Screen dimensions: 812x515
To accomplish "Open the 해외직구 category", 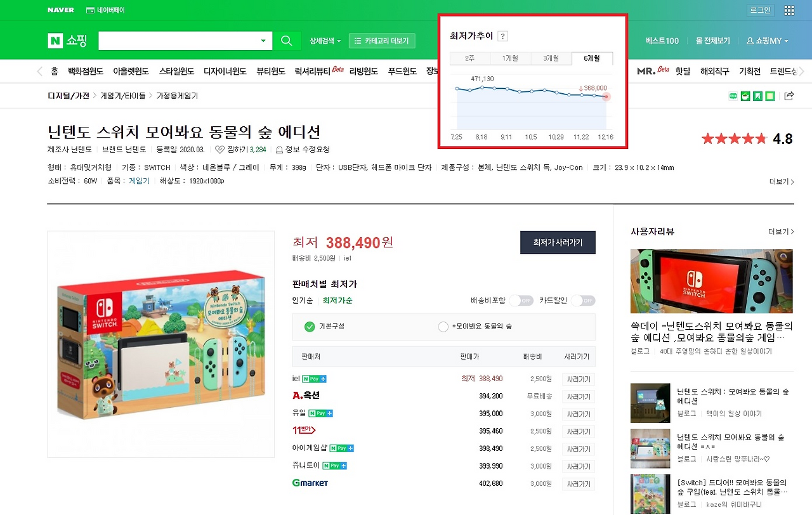I will (715, 72).
